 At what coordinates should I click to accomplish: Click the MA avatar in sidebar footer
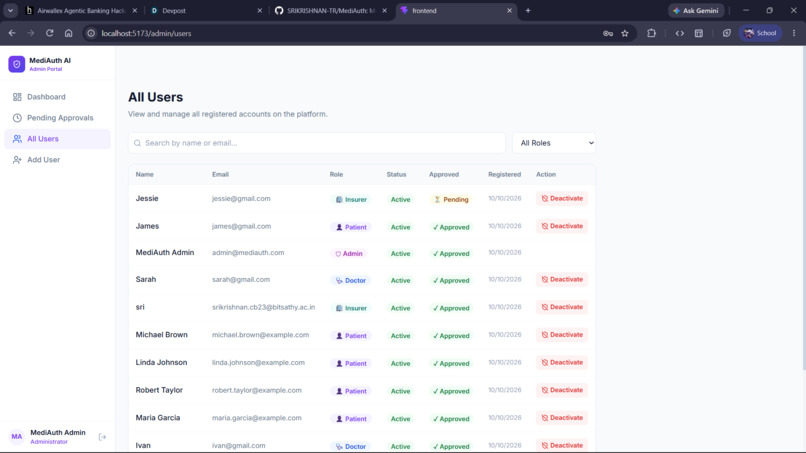pyautogui.click(x=16, y=437)
